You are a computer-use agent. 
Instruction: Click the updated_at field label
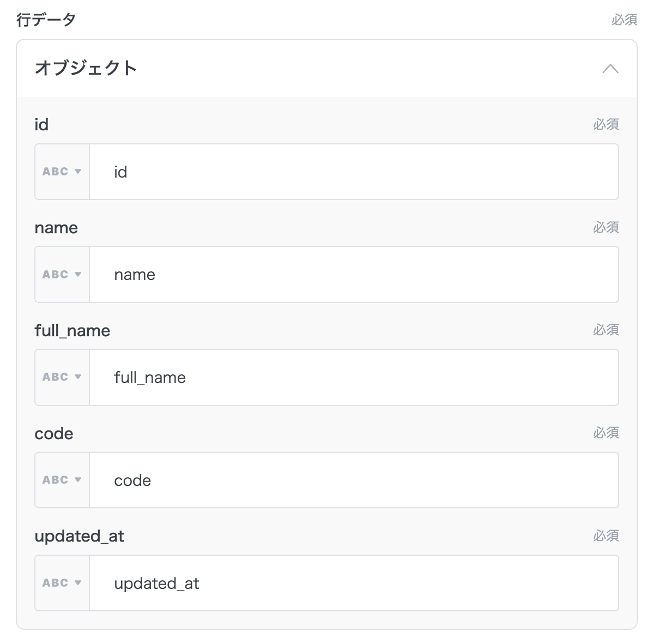(x=79, y=536)
